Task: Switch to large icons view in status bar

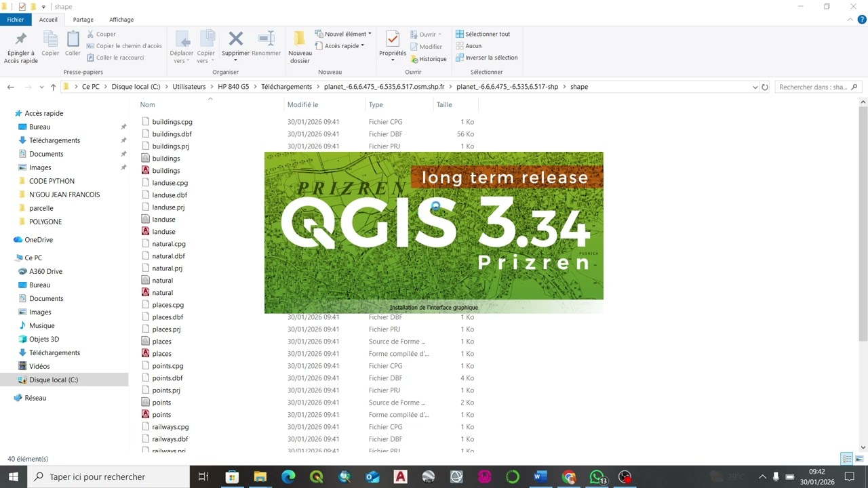Action: 859,459
